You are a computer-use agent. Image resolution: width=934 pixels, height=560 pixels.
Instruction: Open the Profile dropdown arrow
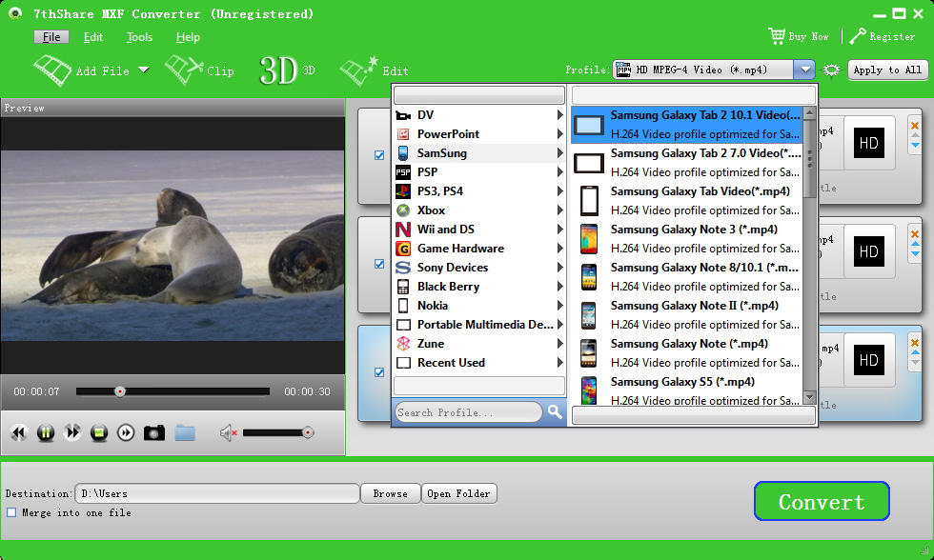[x=804, y=70]
